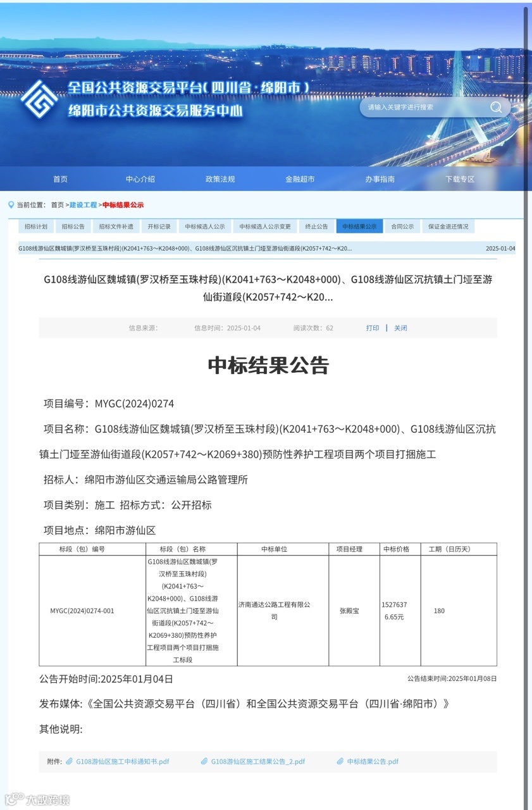Click the 项目地点：绵阳市游仙区 line
Viewport: 532px width, 810px height.
click(99, 530)
